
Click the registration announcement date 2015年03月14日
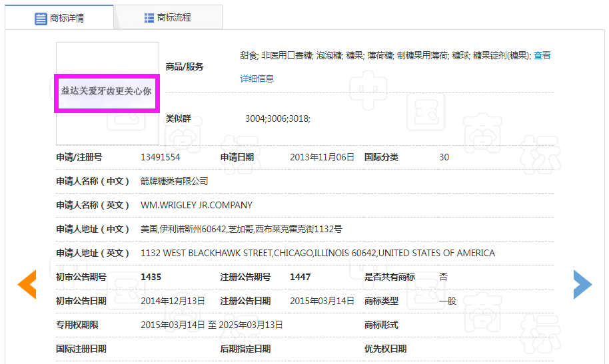point(322,301)
